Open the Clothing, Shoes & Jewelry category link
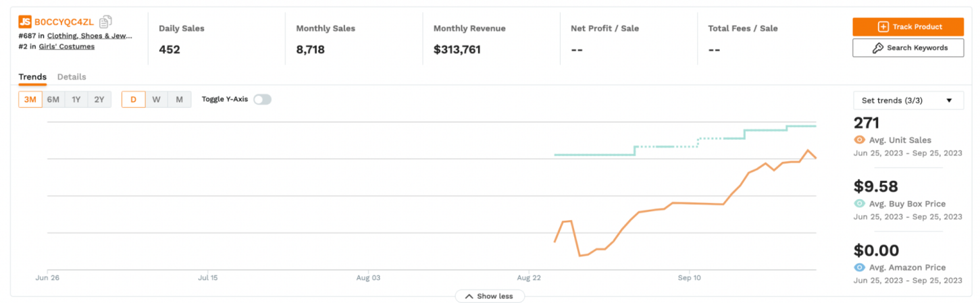 (89, 36)
